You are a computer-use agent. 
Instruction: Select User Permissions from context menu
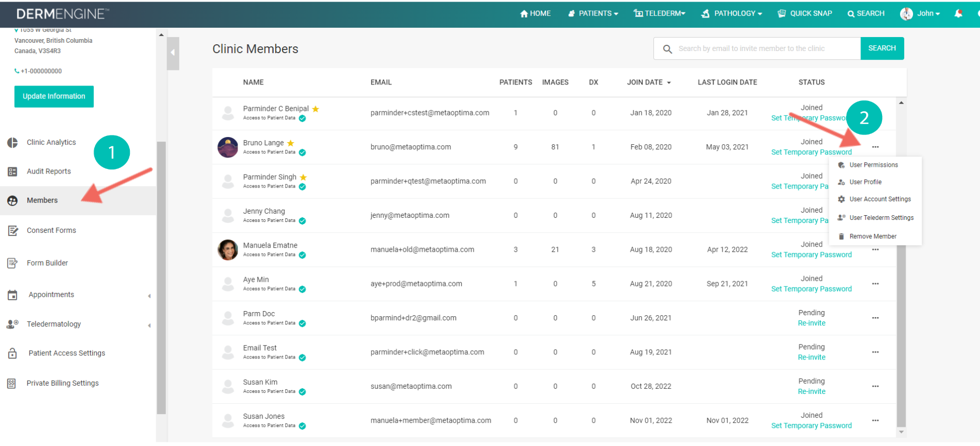coord(873,165)
